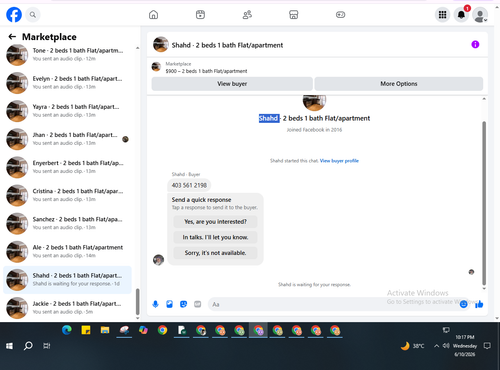
Task: Open Windows taskbar search
Action: [x=28, y=346]
